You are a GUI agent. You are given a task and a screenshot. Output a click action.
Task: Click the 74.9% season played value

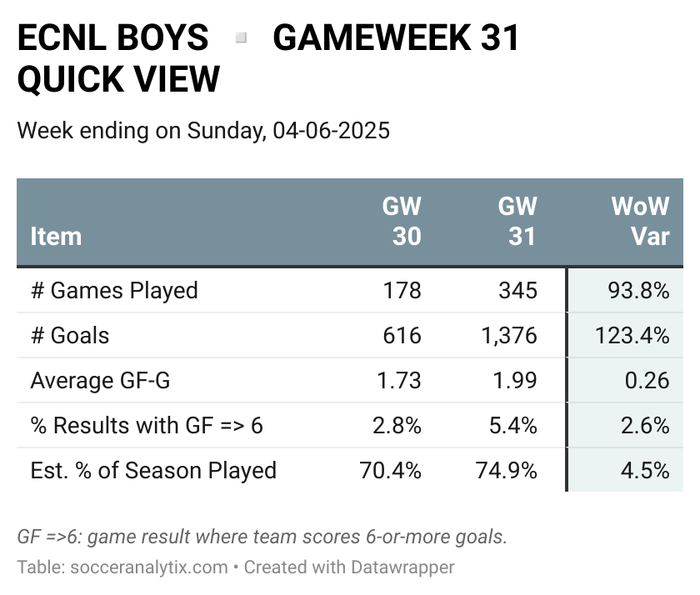(507, 471)
